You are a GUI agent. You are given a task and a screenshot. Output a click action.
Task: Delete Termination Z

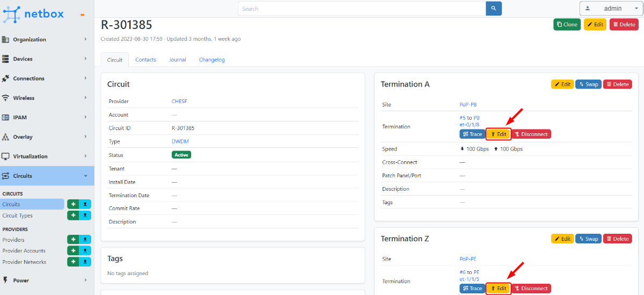coord(617,239)
